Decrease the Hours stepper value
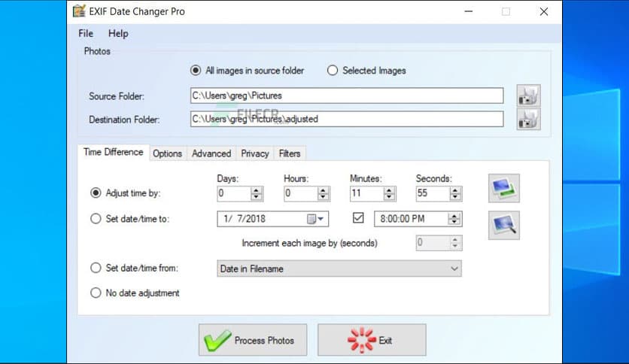Image resolution: width=629 pixels, height=364 pixels. [324, 197]
